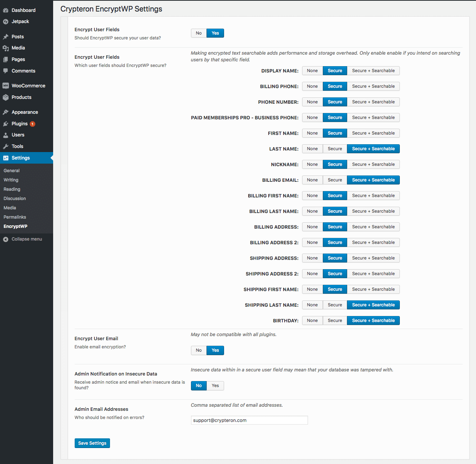476x464 pixels.
Task: Set Shipping Last Name to Secure only
Action: (x=335, y=305)
